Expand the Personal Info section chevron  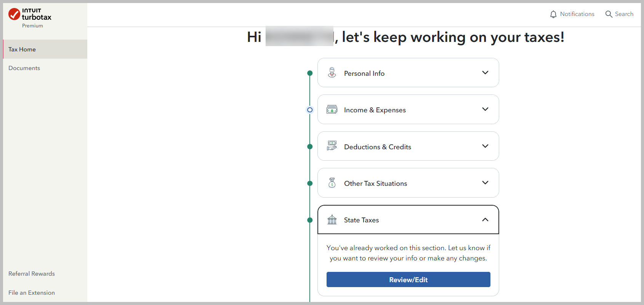[x=485, y=73]
